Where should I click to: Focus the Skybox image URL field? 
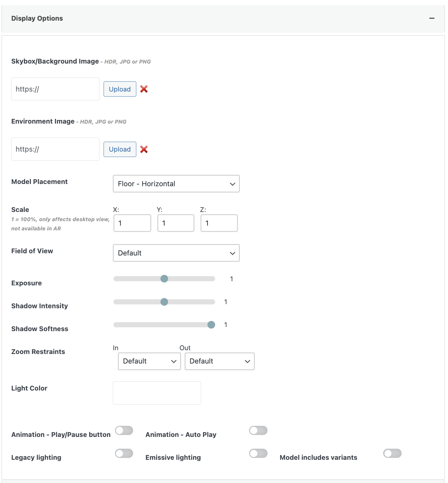click(55, 89)
